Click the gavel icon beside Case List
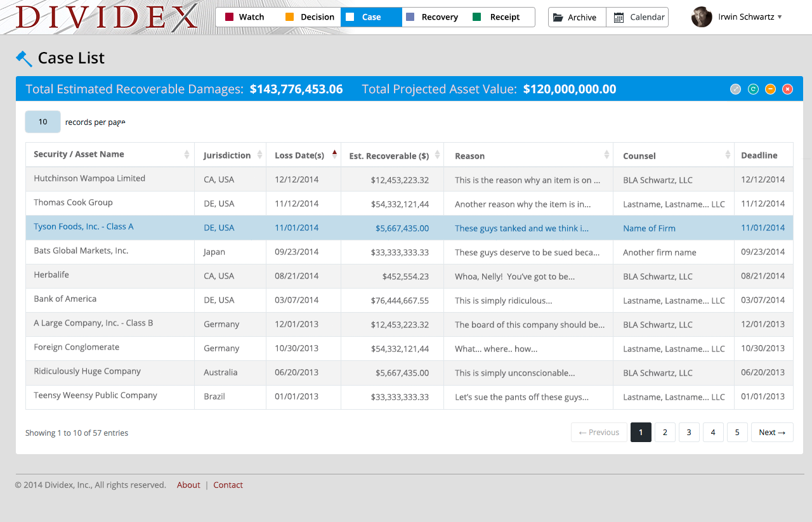Viewport: 812px width, 522px height. click(24, 58)
